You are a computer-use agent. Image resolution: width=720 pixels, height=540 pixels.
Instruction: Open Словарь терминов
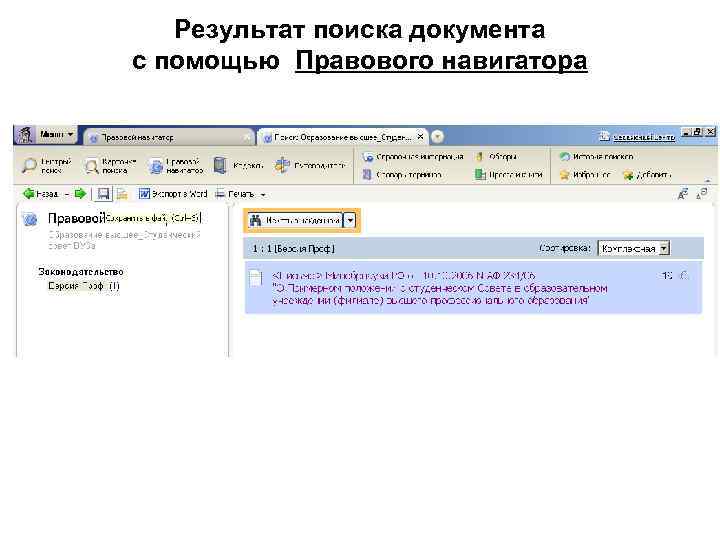(402, 174)
